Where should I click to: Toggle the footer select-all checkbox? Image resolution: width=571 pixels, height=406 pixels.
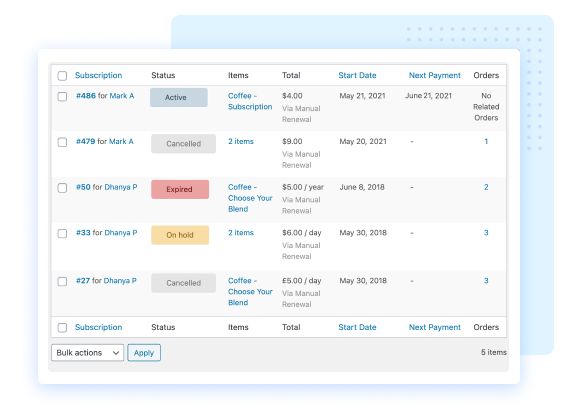tap(62, 328)
